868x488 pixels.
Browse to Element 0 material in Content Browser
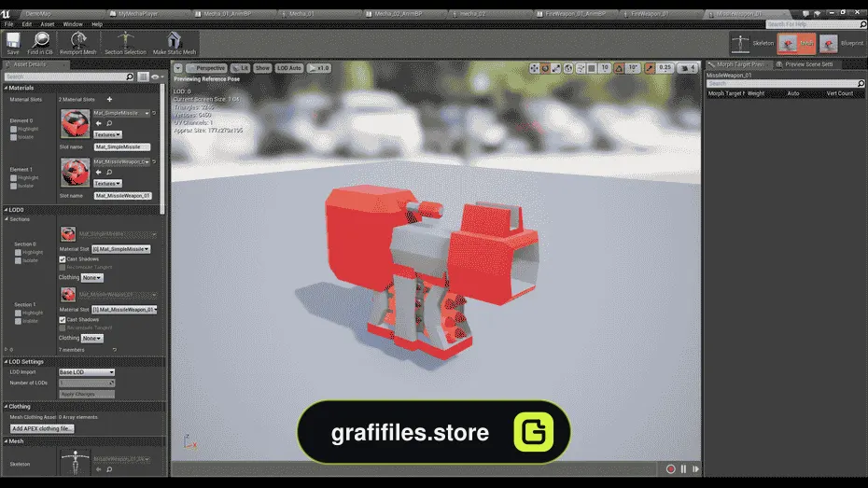(x=109, y=123)
